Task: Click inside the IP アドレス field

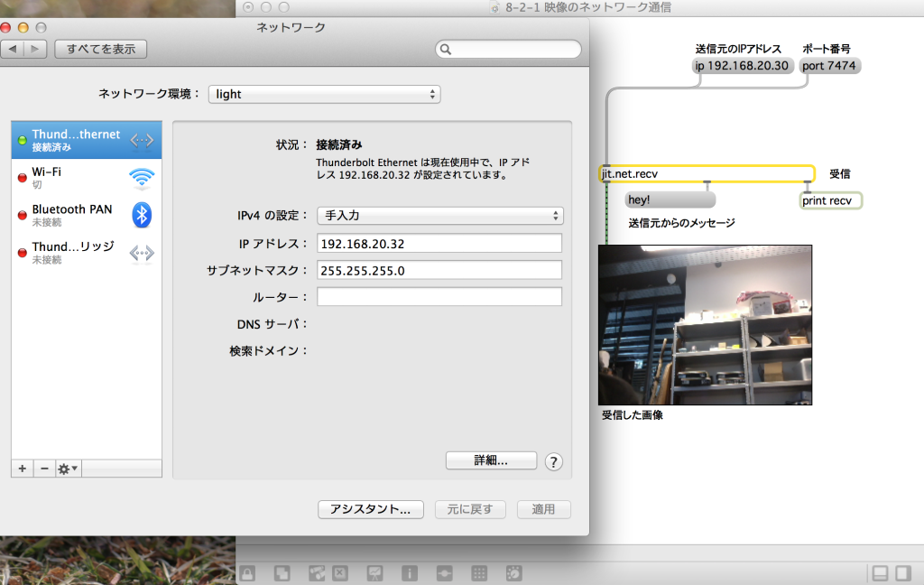Action: coord(439,243)
